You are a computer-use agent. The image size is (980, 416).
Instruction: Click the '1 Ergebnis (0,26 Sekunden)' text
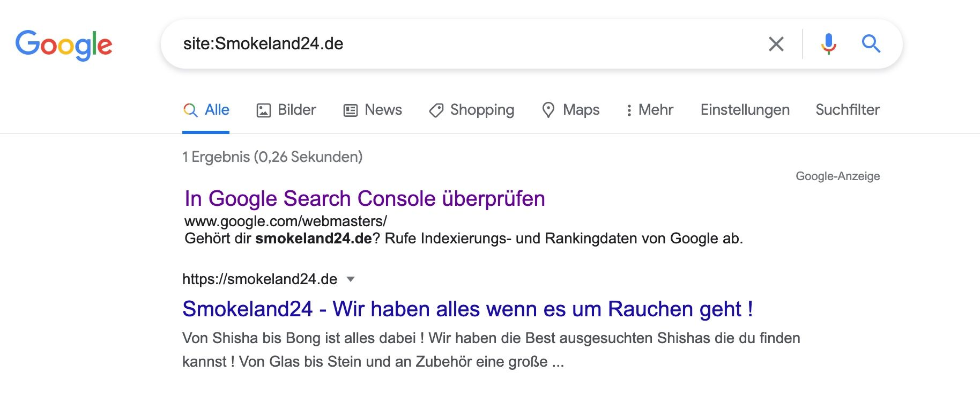point(272,157)
